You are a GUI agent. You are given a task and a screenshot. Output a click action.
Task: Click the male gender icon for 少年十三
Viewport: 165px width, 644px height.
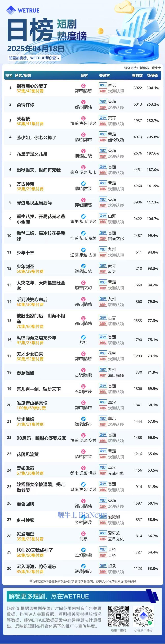pos(83,250)
